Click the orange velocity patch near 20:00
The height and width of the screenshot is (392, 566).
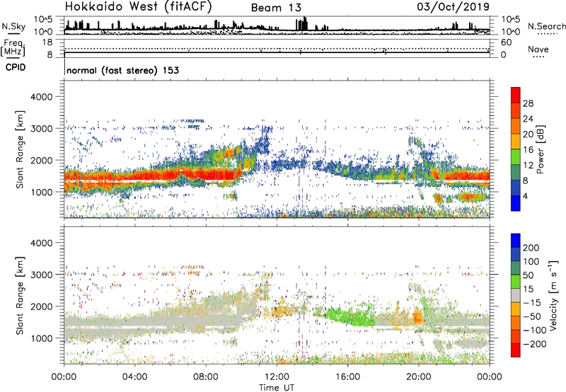[418, 317]
